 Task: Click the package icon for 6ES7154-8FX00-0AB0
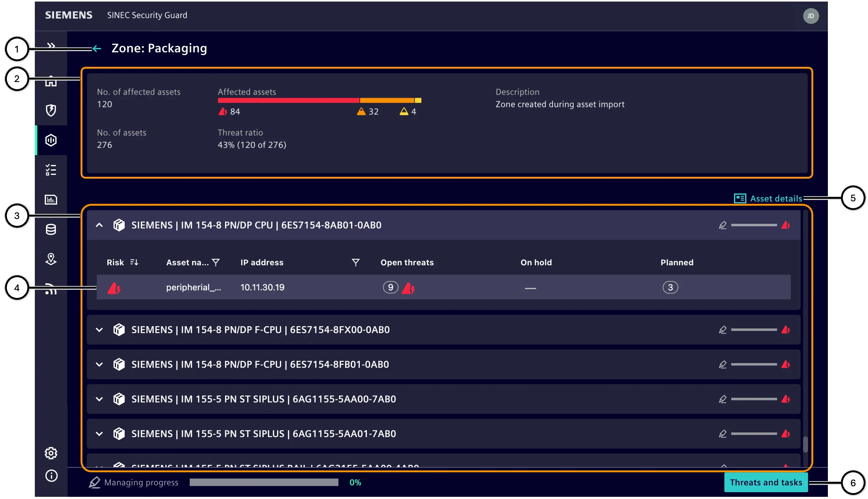(x=119, y=330)
